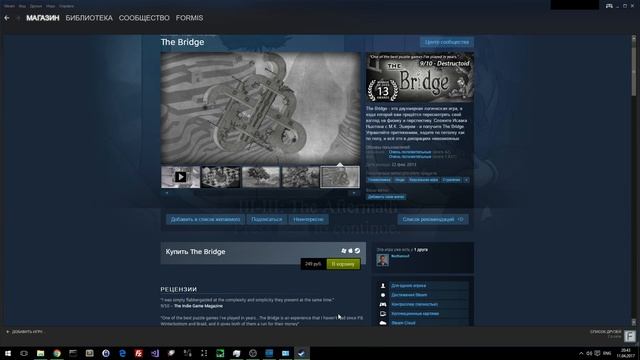Open Коллекционные карточки feature link
Image resolution: width=640 pixels, height=360 pixels.
click(x=415, y=313)
